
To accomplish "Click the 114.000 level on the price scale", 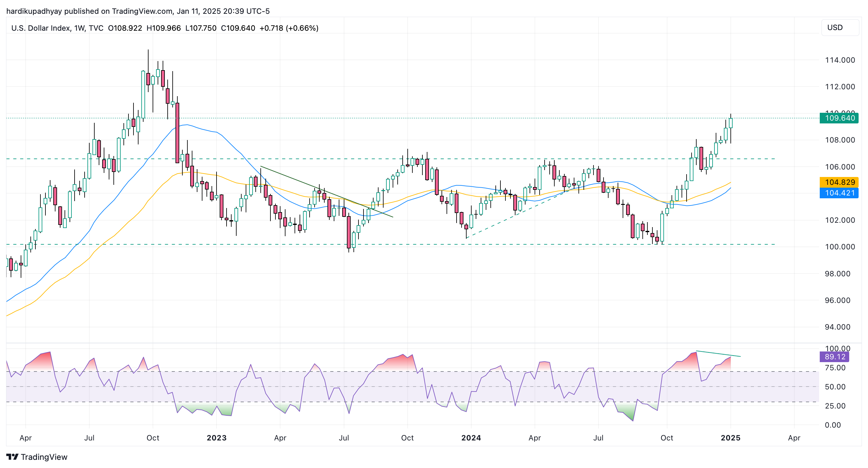I will click(x=840, y=60).
